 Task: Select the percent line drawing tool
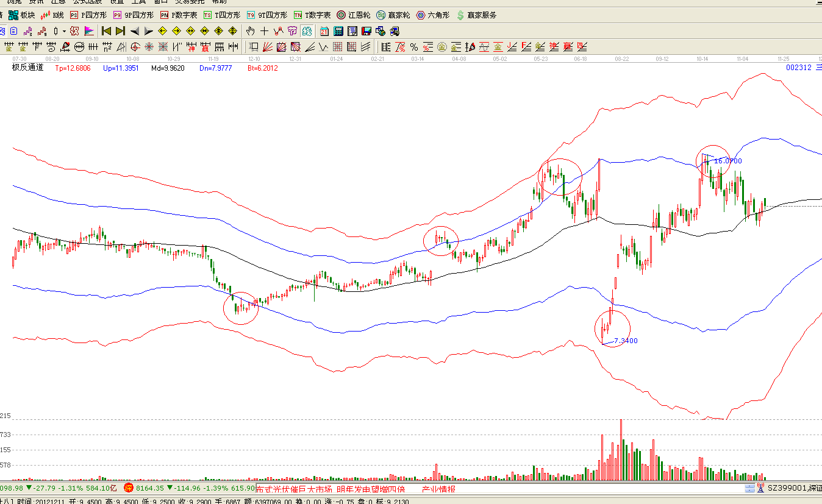click(414, 47)
